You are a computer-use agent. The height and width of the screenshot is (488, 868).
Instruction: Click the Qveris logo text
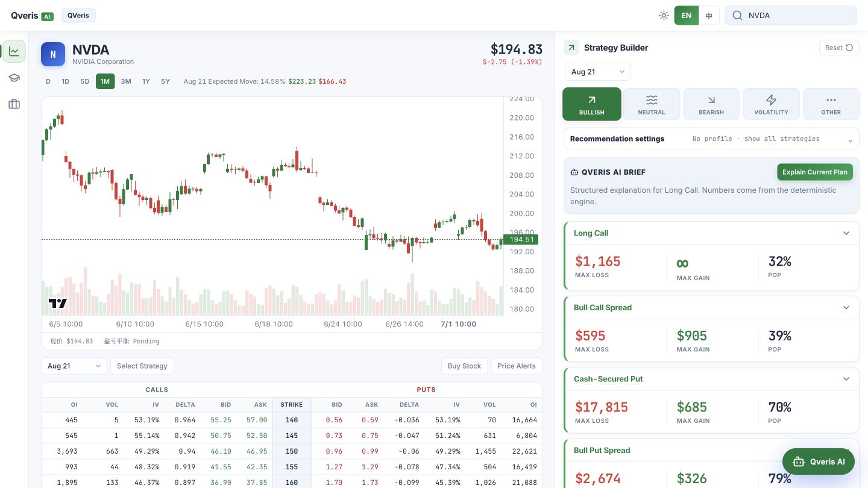pos(25,16)
